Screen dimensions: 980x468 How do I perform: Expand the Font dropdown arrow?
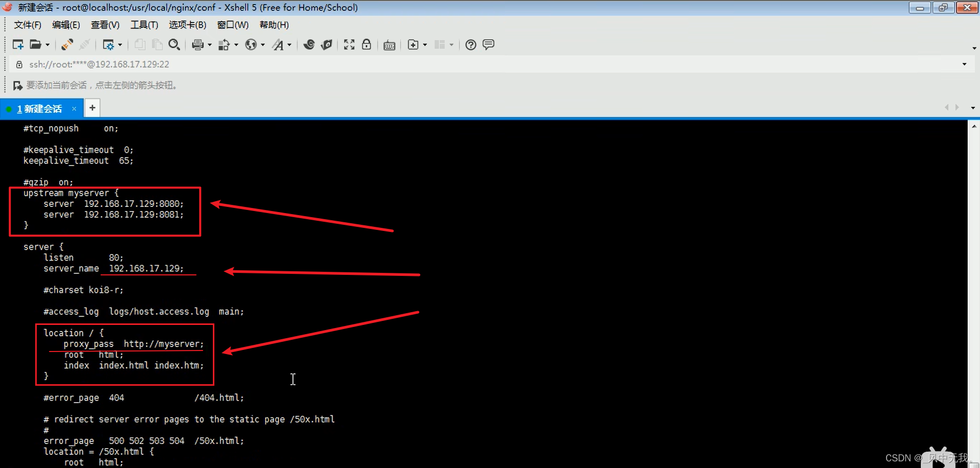289,45
